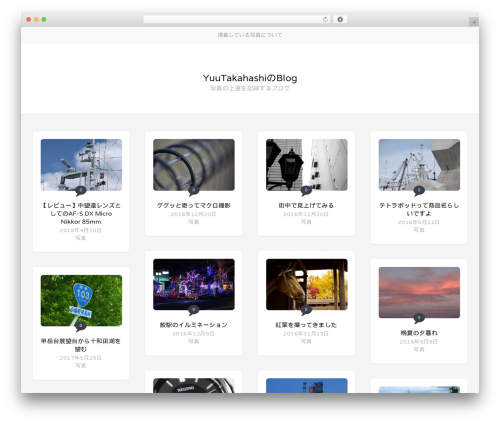Open the pink sunset clouds thumbnail
The height and width of the screenshot is (423, 500).
point(419,292)
